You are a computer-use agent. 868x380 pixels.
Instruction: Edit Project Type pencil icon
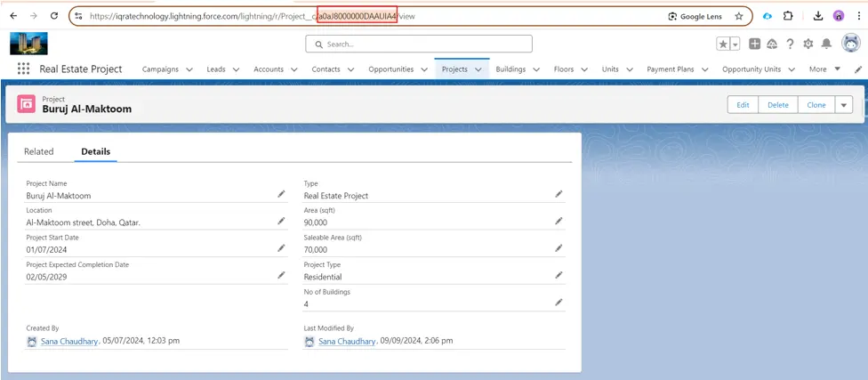click(x=559, y=275)
